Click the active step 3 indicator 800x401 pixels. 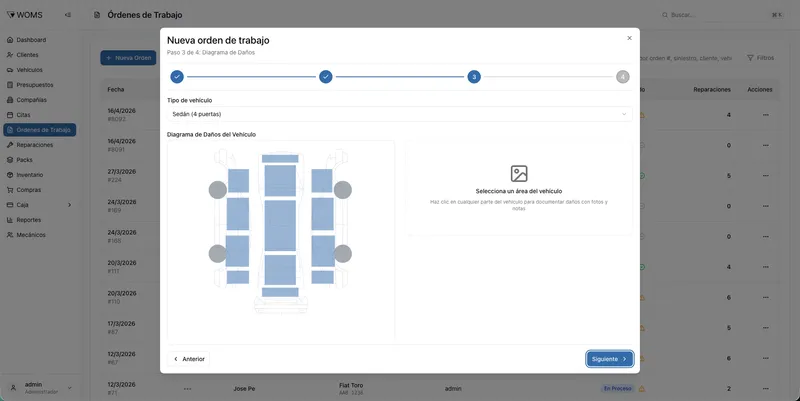474,77
